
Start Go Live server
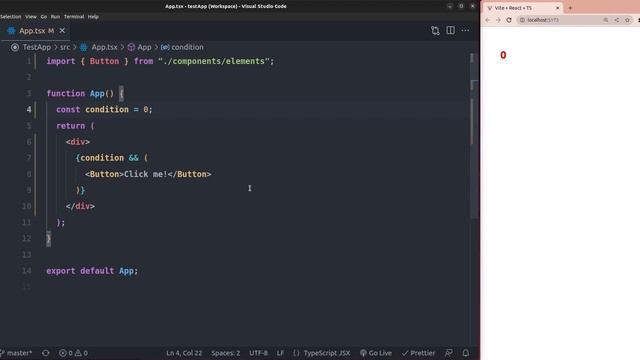pos(376,353)
